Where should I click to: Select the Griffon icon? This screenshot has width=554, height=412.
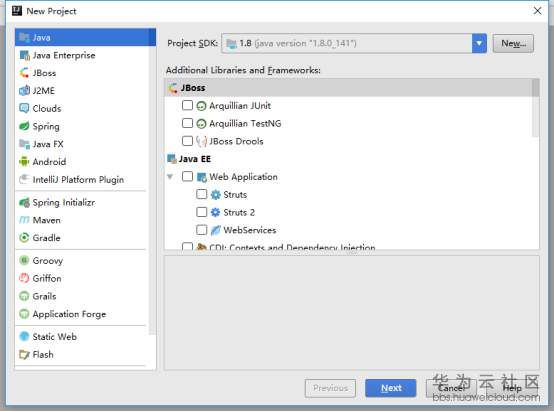click(x=24, y=278)
